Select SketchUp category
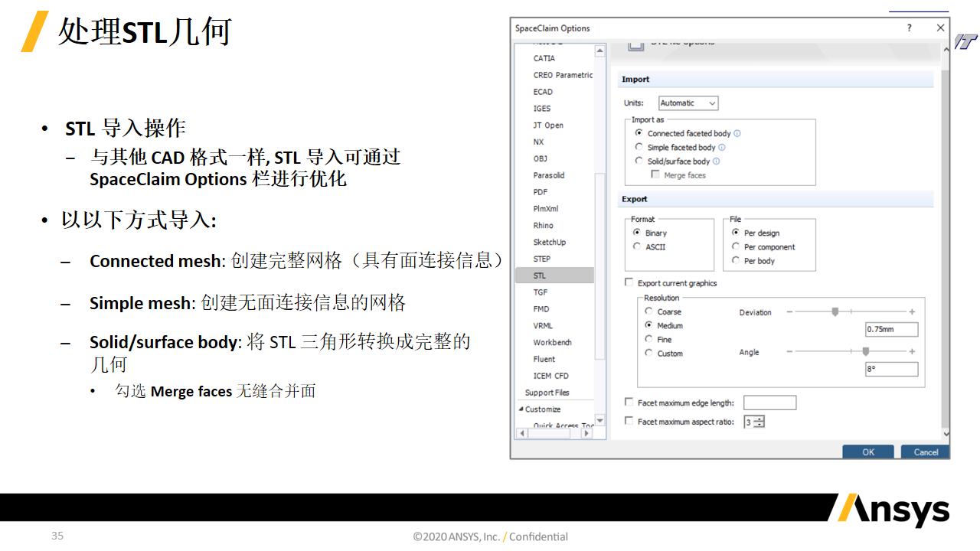Screen dimensions: 980x551 (550, 243)
